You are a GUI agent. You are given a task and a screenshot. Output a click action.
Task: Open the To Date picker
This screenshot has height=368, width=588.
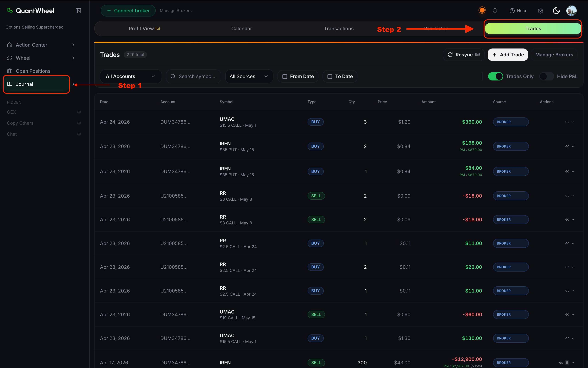[340, 76]
